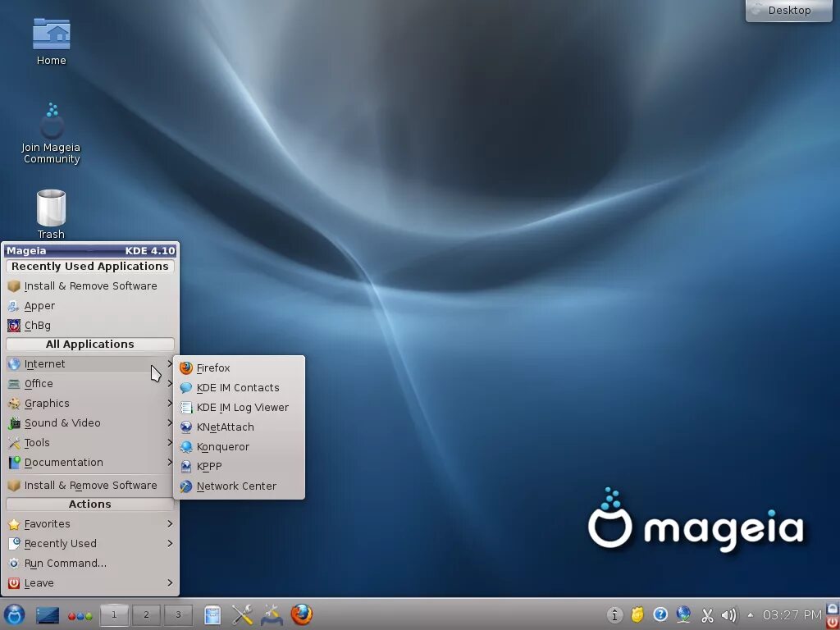Screen dimensions: 840x630
Task: Expand the Sound & Video submenu
Action: coord(89,423)
